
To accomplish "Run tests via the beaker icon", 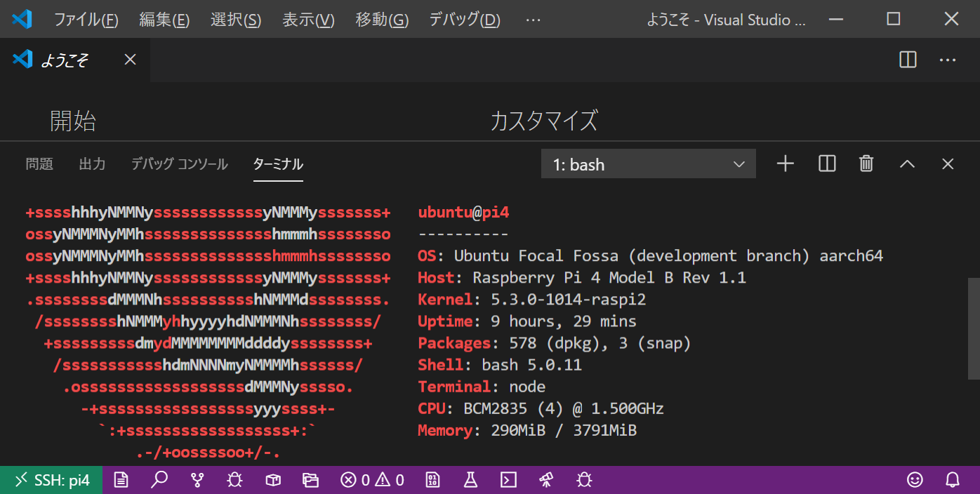I will (470, 480).
